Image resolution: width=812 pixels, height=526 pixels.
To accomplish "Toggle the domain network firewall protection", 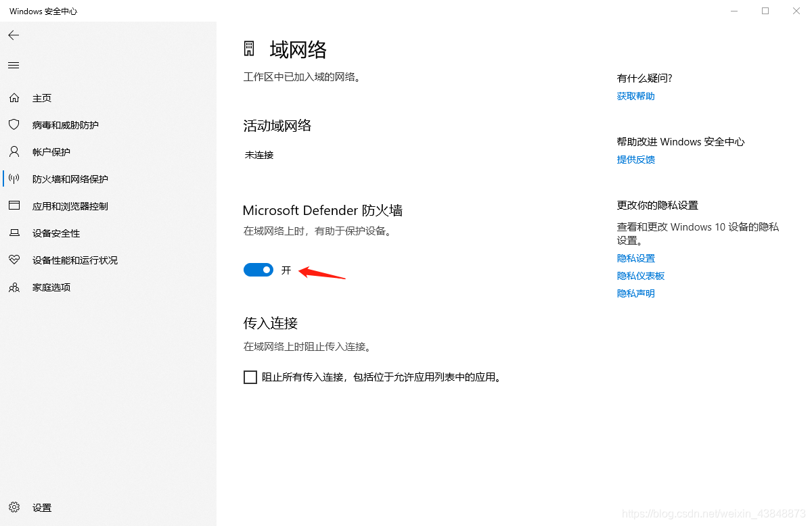I will click(258, 269).
